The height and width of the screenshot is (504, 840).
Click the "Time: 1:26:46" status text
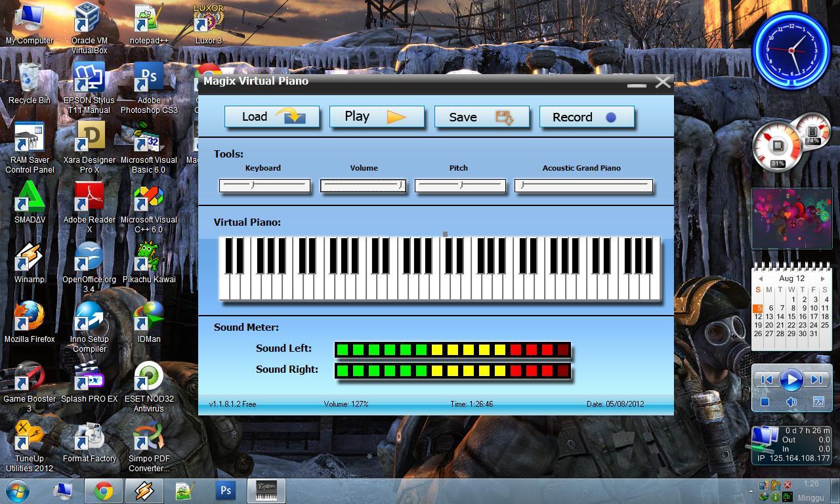pyautogui.click(x=471, y=404)
